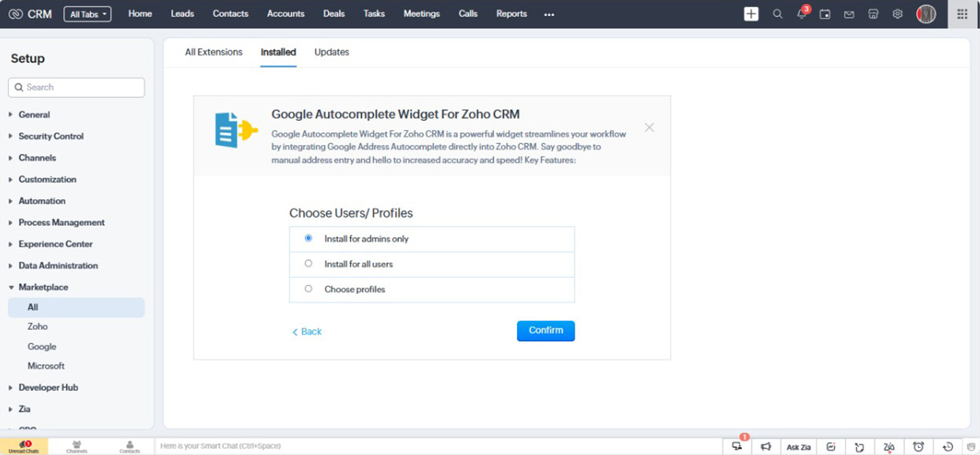
Task: Open the calendar icon in top bar
Action: [825, 14]
